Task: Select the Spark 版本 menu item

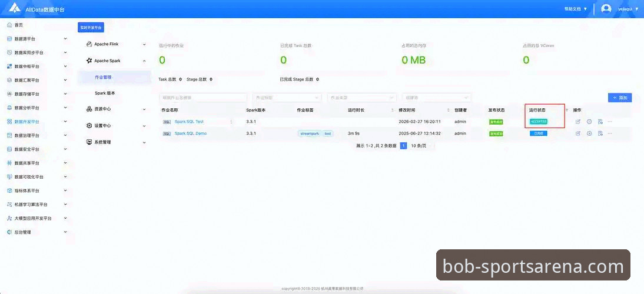Action: (x=105, y=93)
